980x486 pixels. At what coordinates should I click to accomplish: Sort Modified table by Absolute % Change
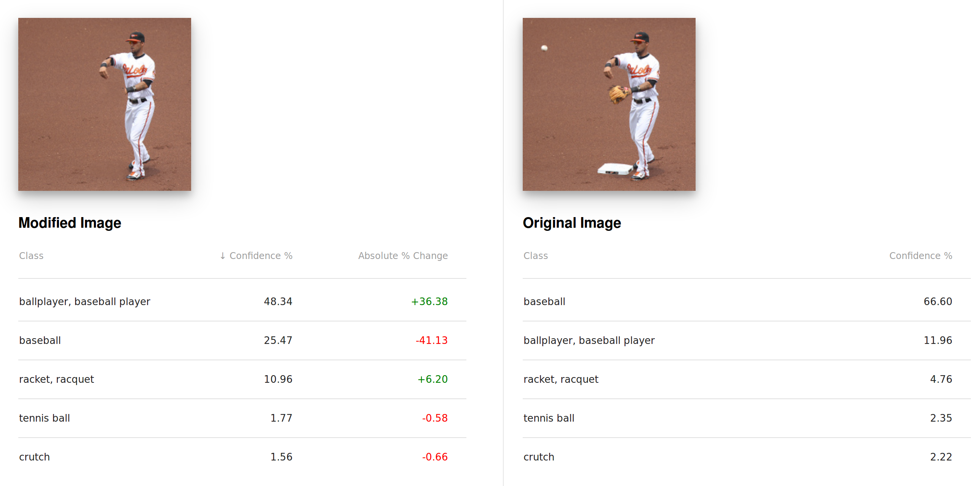click(x=402, y=256)
